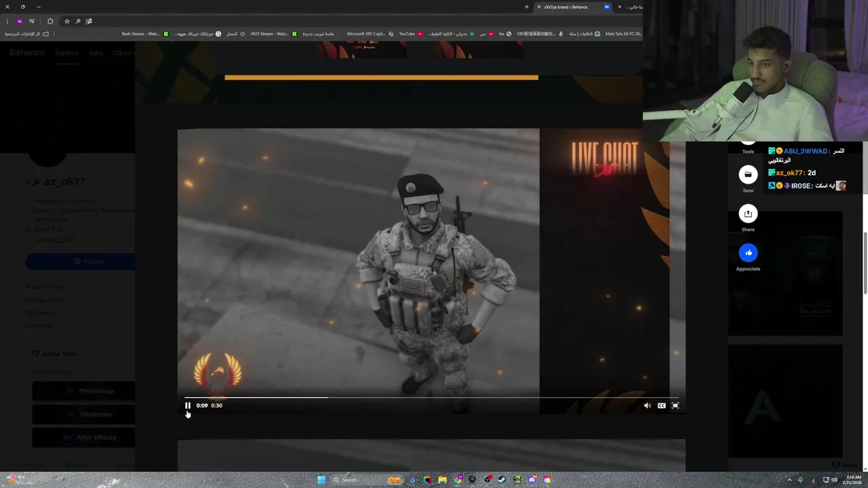
Task: Open the Windows Start menu
Action: [x=321, y=480]
